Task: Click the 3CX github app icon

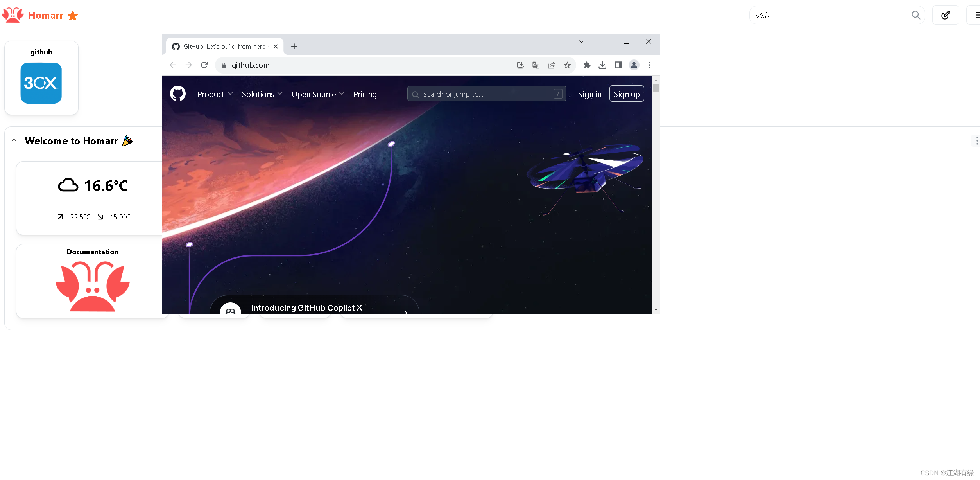Action: (x=41, y=83)
